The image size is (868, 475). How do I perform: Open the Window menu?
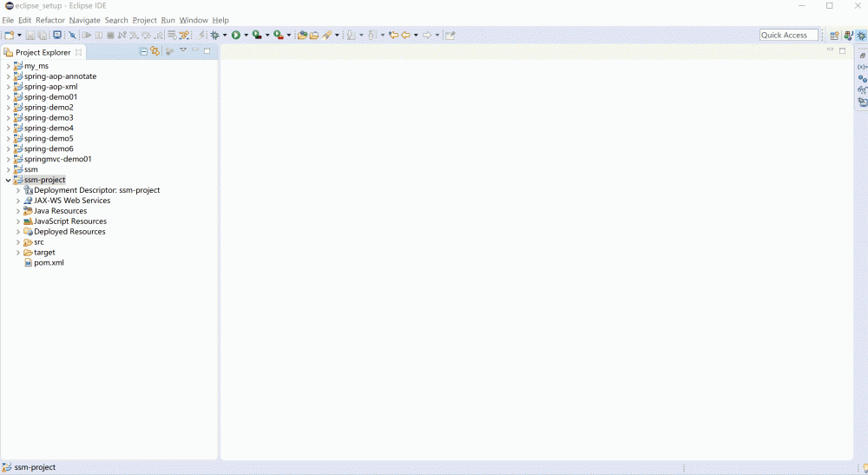(194, 20)
